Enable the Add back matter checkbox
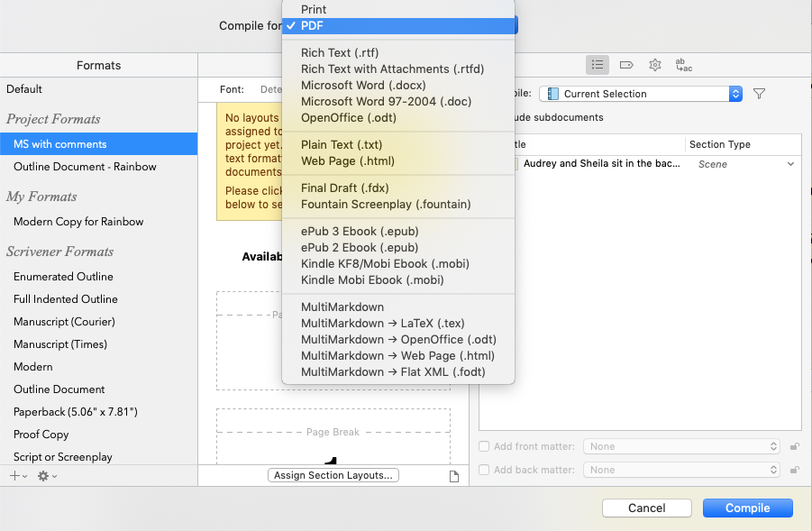Screen dimensions: 812x531 (x=484, y=470)
